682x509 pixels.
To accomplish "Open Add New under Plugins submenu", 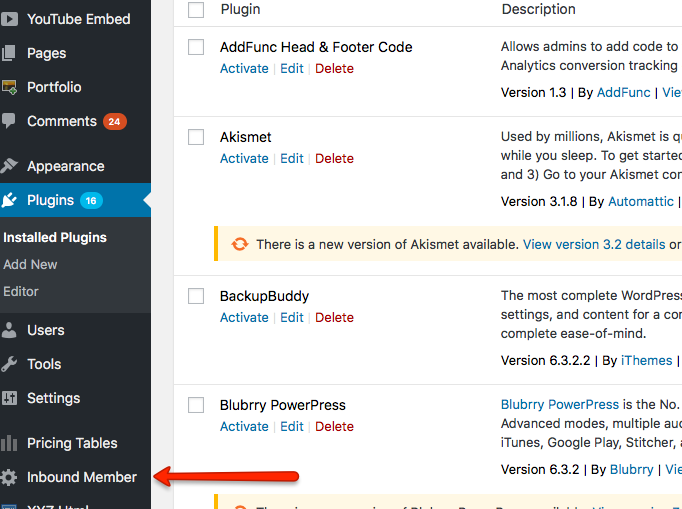I will (x=30, y=264).
